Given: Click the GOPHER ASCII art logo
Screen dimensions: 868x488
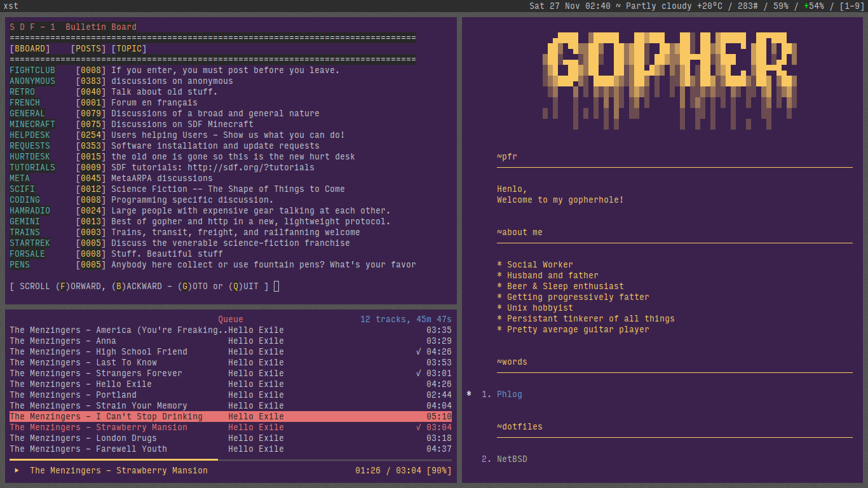Looking at the screenshot, I should point(670,70).
